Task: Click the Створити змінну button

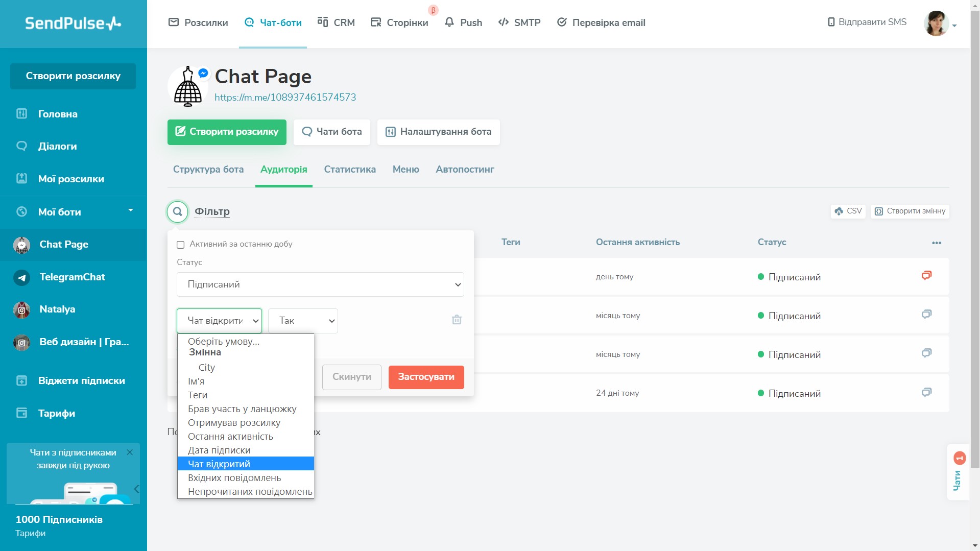Action: (x=910, y=211)
